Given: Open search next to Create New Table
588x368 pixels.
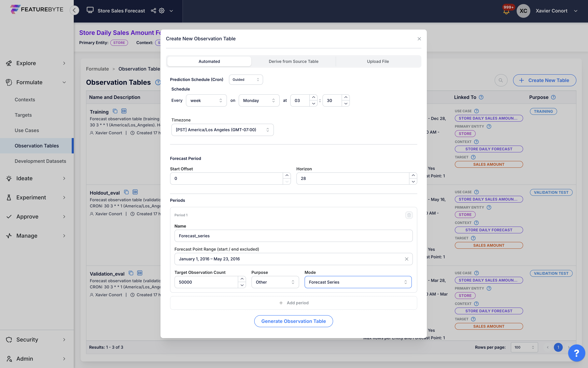Looking at the screenshot, I should click(x=501, y=80).
